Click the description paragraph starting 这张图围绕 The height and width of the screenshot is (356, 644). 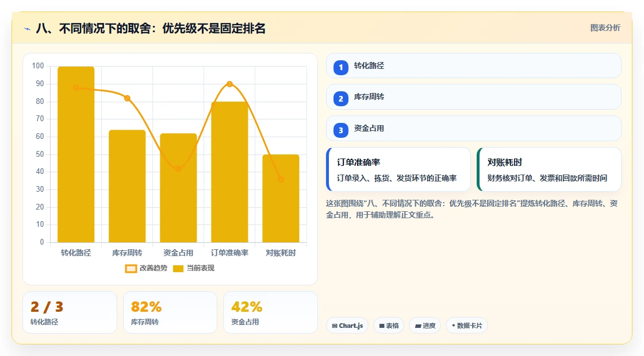(472, 209)
